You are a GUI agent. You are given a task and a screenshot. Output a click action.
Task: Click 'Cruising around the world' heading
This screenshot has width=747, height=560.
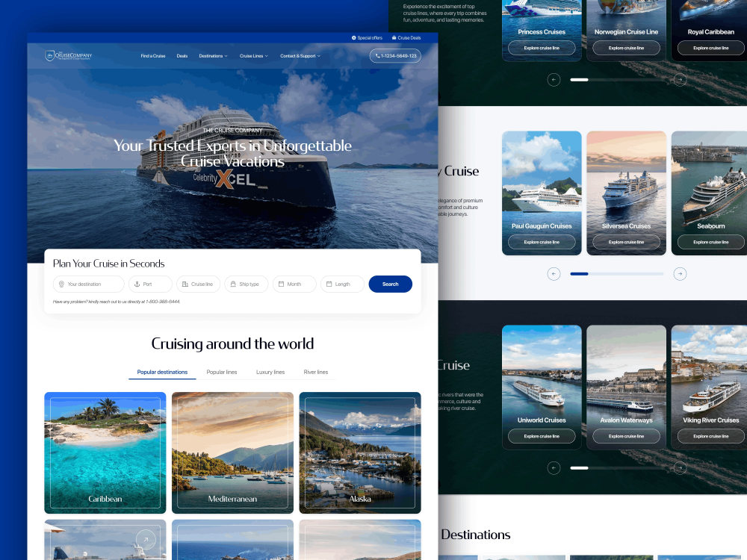pos(232,343)
